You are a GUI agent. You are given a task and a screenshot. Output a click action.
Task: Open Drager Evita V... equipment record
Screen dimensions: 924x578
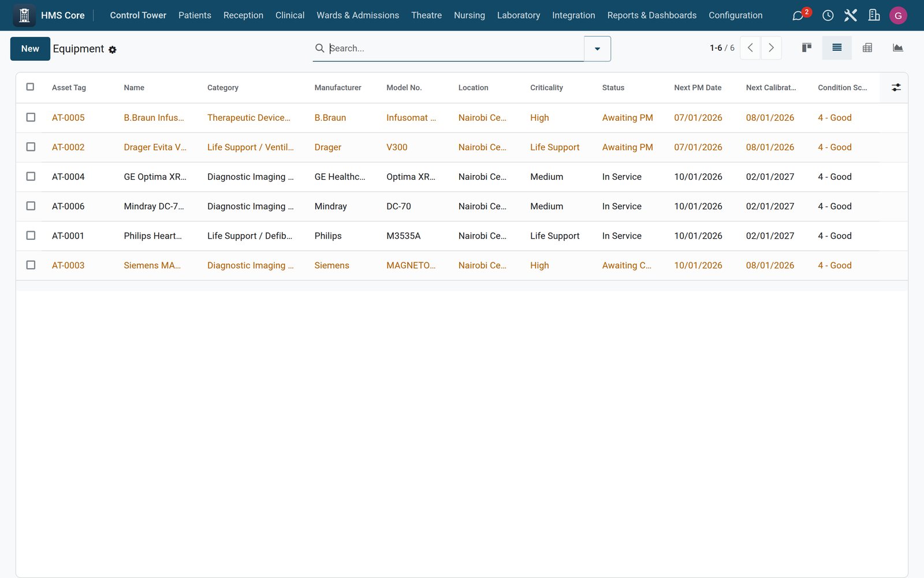155,147
